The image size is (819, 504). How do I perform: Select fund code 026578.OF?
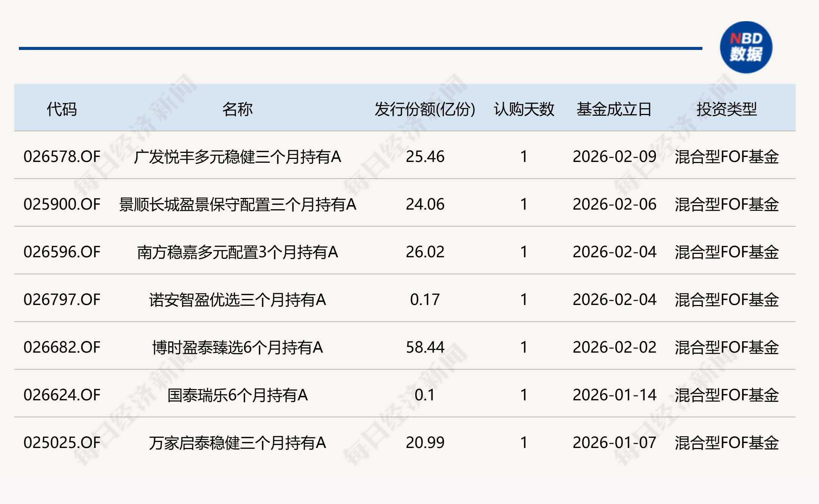(62, 157)
